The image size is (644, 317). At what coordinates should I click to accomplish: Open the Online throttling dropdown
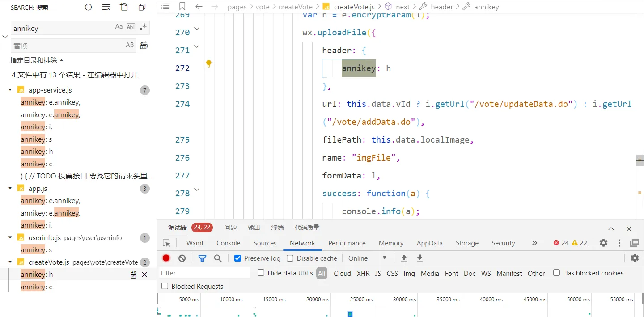tap(368, 258)
